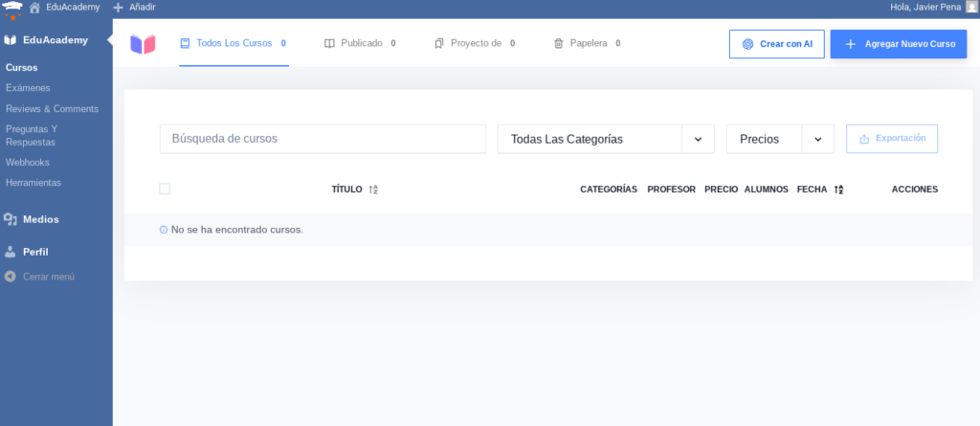Image resolution: width=980 pixels, height=426 pixels.
Task: Open the Medios sidebar section
Action: coord(41,219)
